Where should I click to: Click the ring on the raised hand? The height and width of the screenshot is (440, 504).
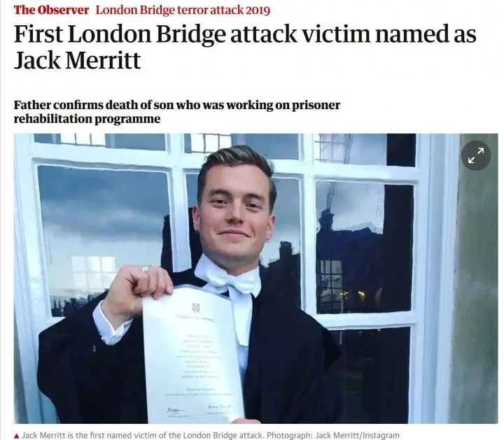point(146,269)
